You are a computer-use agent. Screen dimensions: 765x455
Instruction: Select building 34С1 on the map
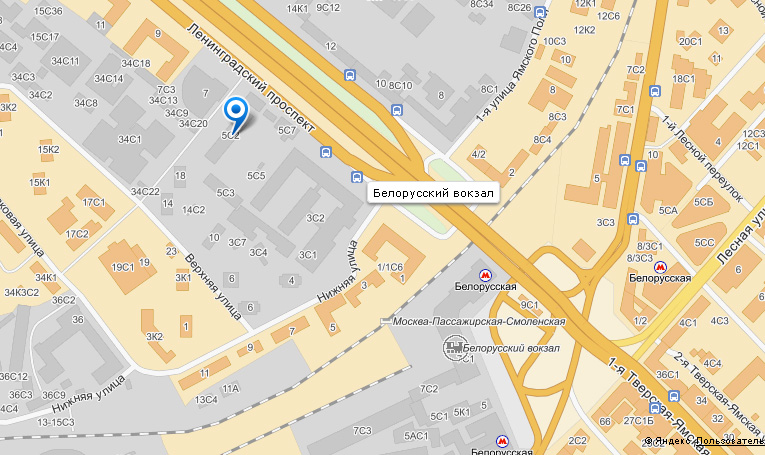[129, 139]
